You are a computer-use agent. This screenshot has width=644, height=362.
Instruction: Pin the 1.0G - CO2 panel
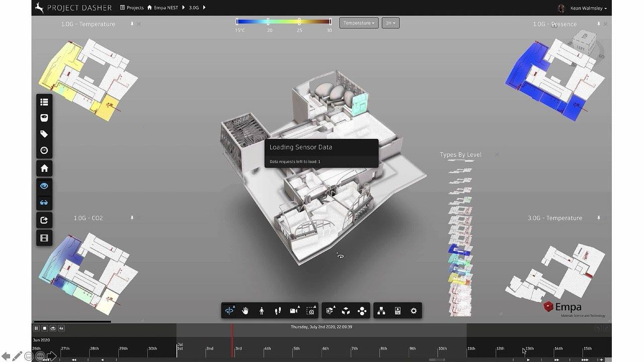click(x=132, y=218)
